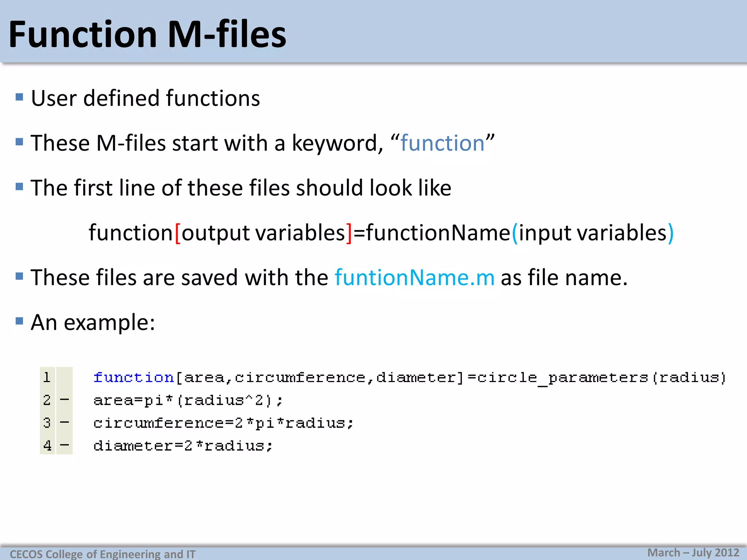Click the code line 'diameter=2*radius;'
Viewport: 747px width, 560px height.
[183, 446]
